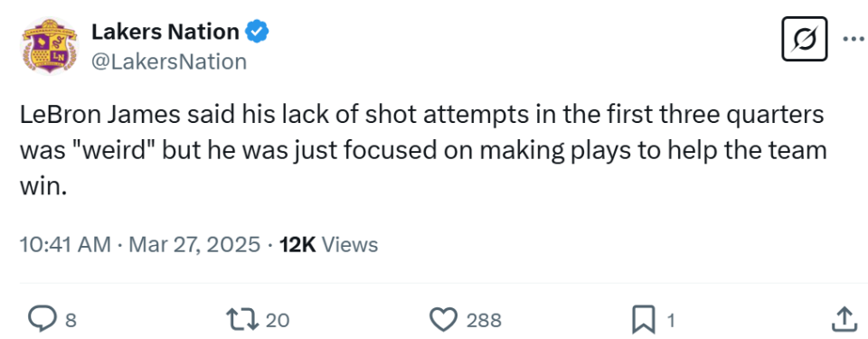This screenshot has height=339, width=868.
Task: Open the Lakers Nation profile avatar
Action: [49, 46]
